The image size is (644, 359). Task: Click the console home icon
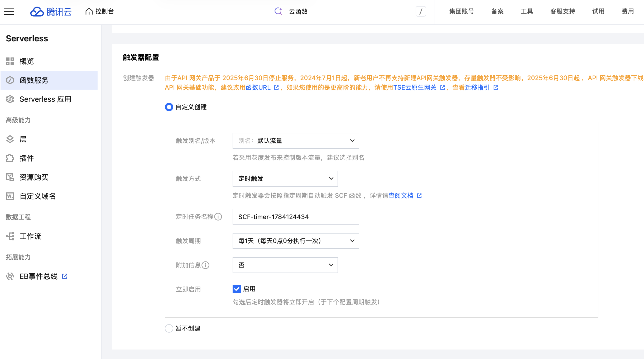pos(89,11)
